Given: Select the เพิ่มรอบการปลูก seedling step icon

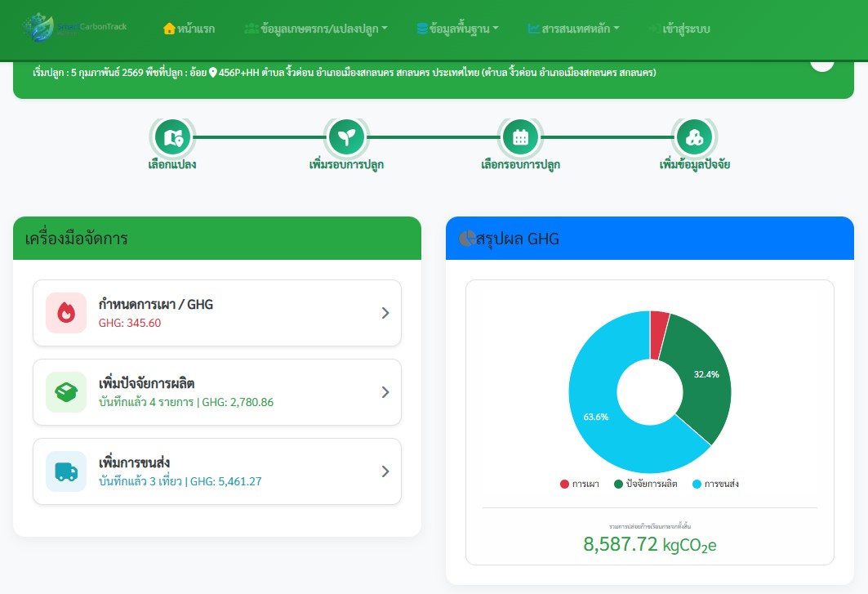Looking at the screenshot, I should 346,137.
